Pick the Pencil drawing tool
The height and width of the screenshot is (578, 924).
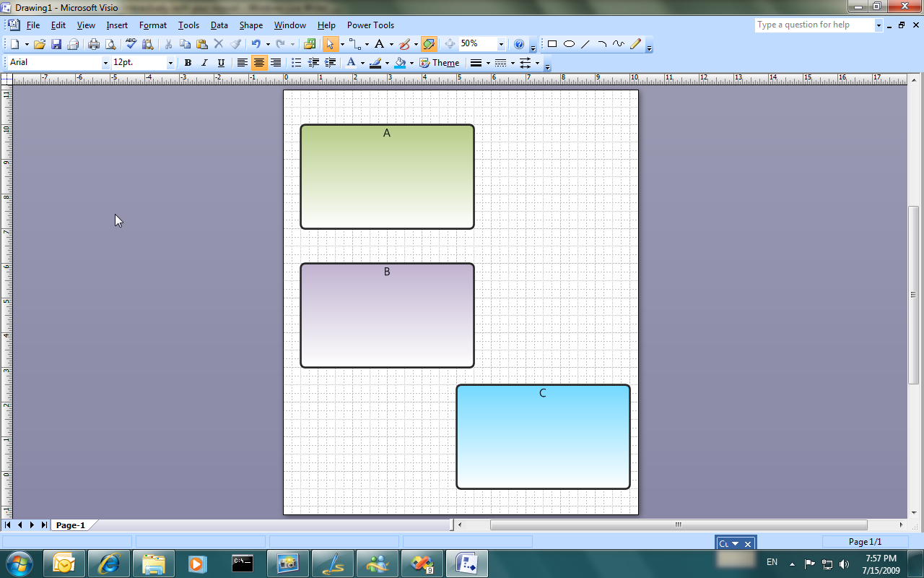[x=635, y=44]
